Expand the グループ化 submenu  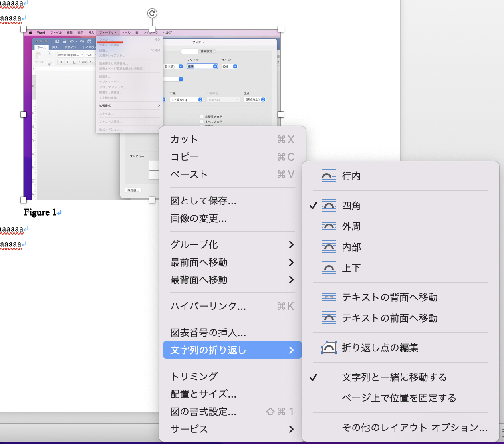232,245
